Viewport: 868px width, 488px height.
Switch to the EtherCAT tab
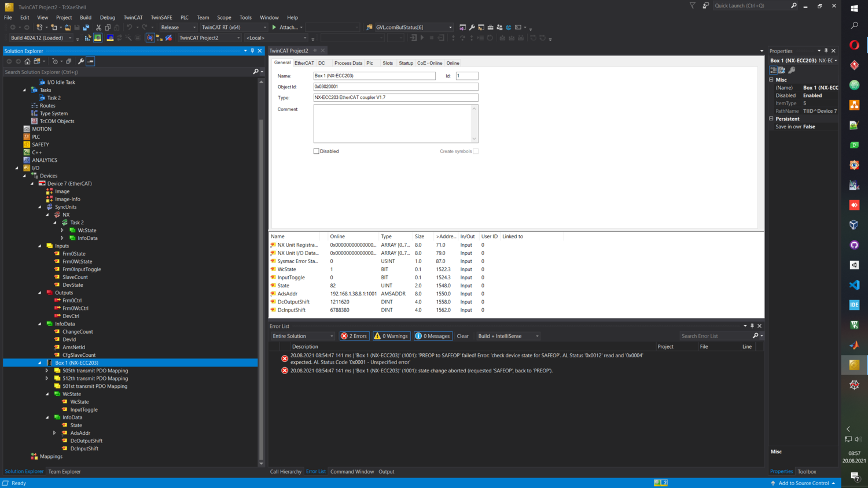[x=304, y=63]
